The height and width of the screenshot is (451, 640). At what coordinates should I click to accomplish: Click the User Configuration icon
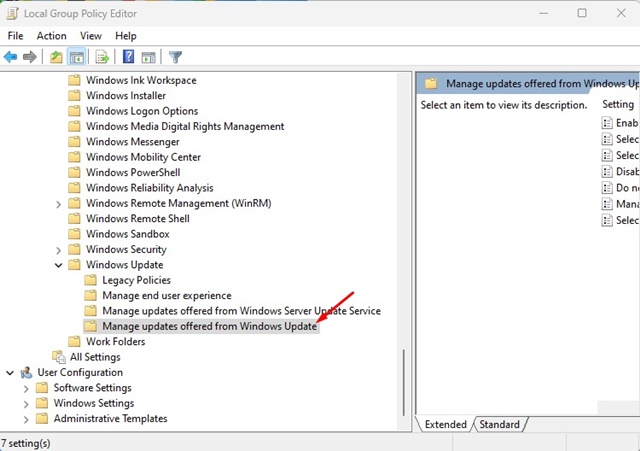(x=27, y=372)
